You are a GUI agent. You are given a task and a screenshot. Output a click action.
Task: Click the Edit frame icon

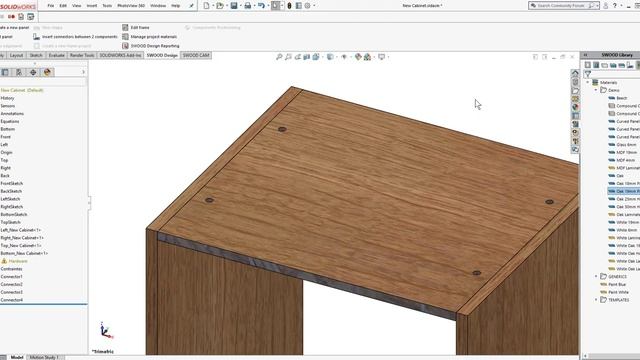click(125, 27)
